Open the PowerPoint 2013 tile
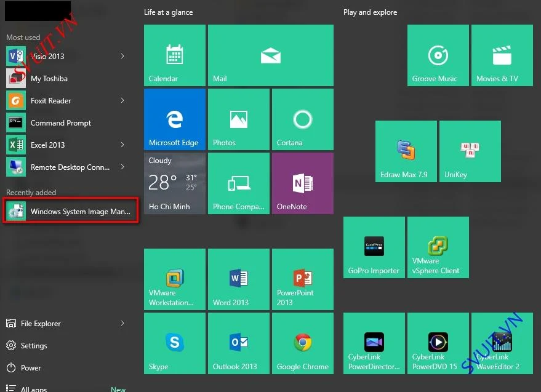 coord(303,279)
